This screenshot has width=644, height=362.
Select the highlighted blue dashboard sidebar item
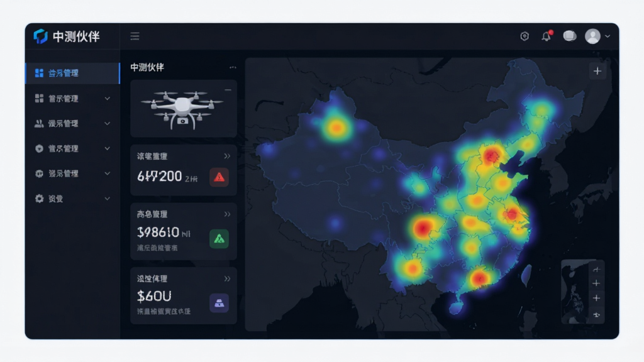click(x=73, y=73)
